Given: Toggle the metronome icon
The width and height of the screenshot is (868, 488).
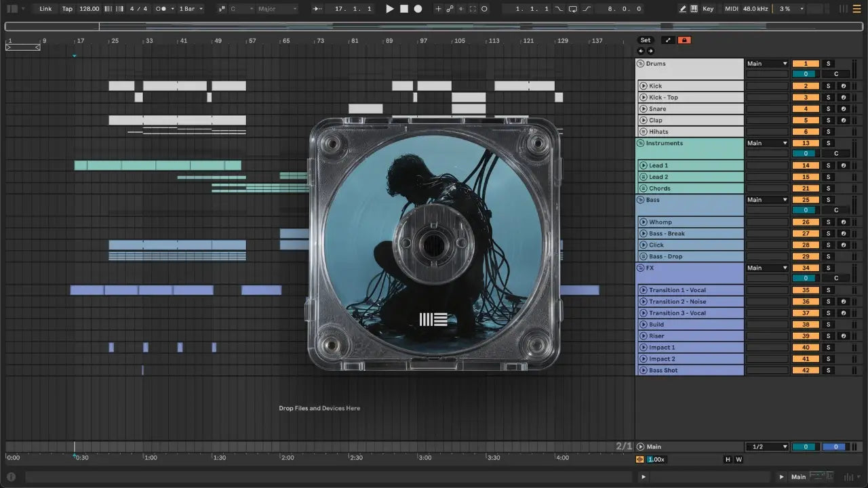Looking at the screenshot, I should click(x=162, y=9).
